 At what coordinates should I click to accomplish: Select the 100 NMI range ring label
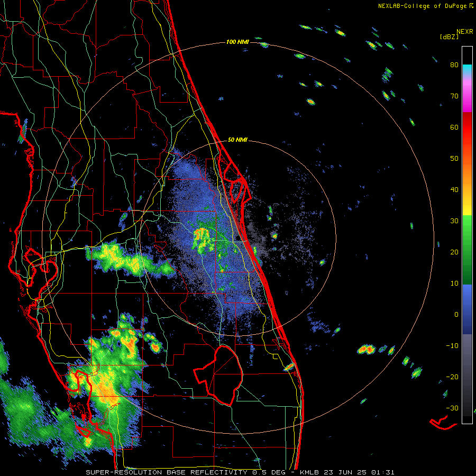click(237, 42)
